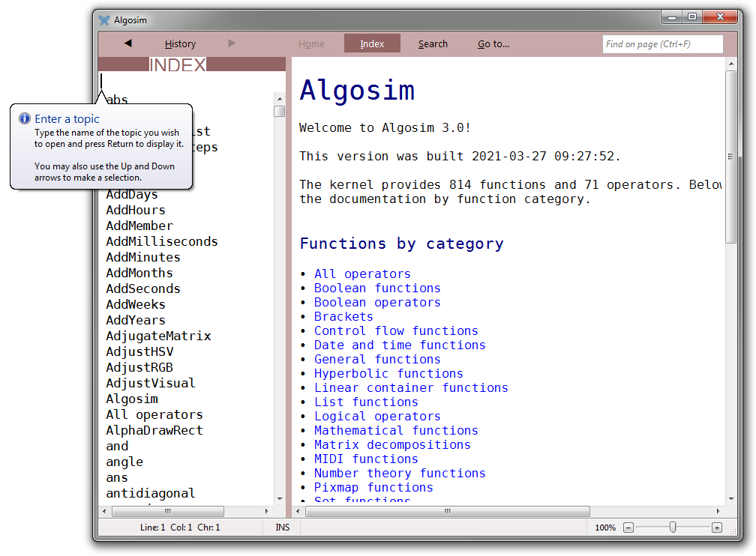Open the Search tab
This screenshot has width=756, height=556.
point(433,44)
